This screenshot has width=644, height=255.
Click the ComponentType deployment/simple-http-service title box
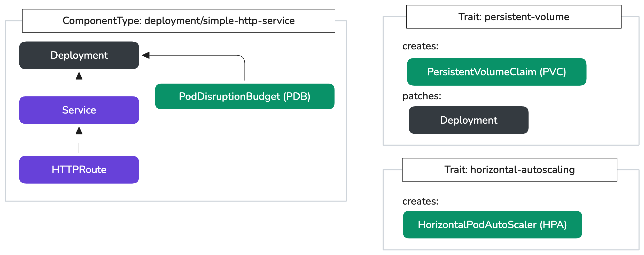coord(179,21)
